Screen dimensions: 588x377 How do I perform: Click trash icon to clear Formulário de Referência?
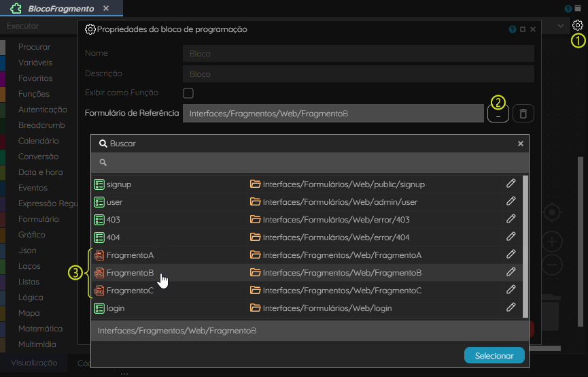coord(523,114)
